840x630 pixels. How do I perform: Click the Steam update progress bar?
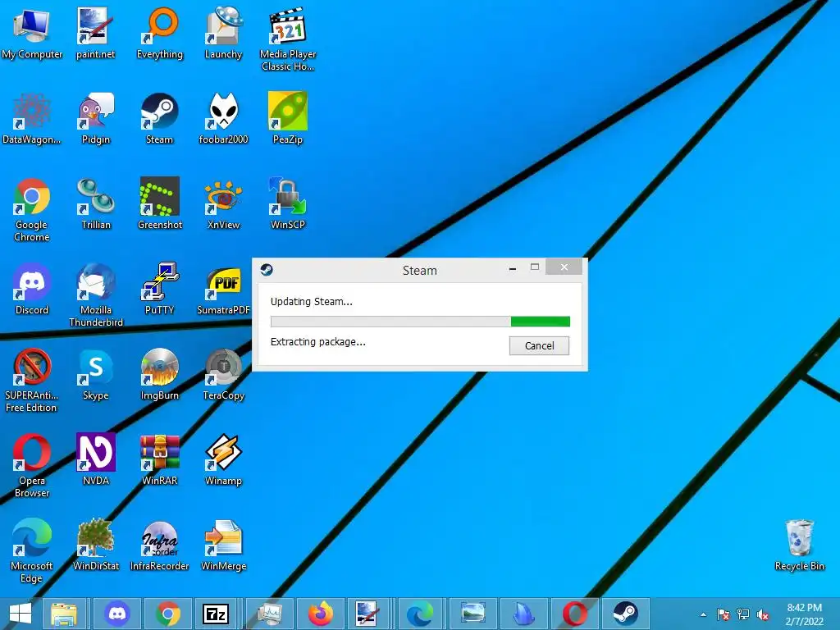point(420,322)
